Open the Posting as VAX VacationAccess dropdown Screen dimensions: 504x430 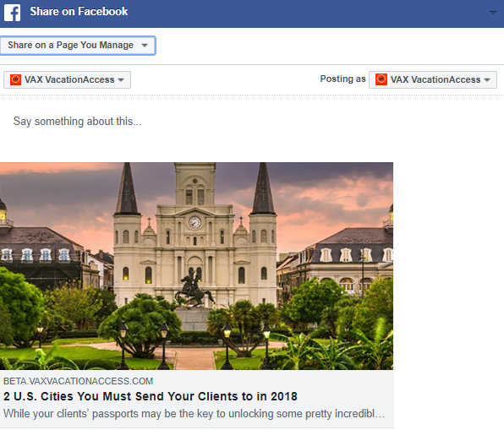coord(433,79)
